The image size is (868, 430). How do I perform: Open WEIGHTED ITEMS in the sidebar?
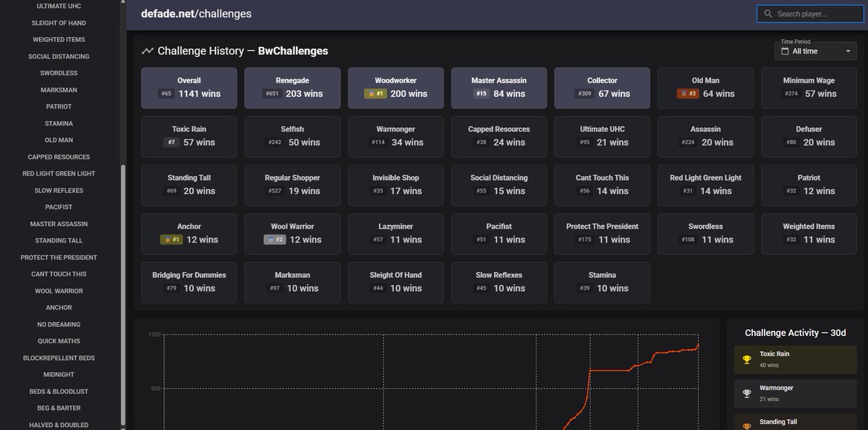tap(59, 40)
